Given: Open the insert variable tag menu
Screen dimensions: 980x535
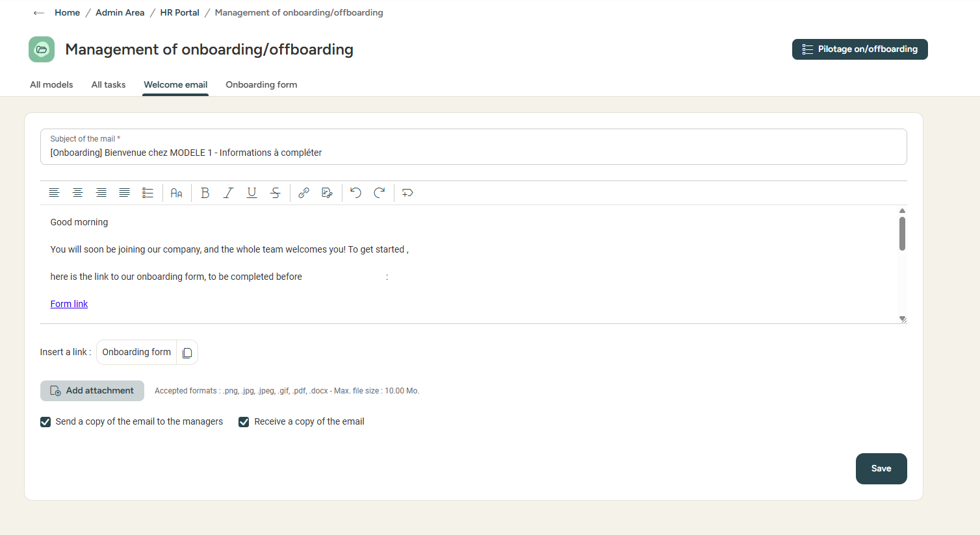Looking at the screenshot, I should tap(407, 193).
